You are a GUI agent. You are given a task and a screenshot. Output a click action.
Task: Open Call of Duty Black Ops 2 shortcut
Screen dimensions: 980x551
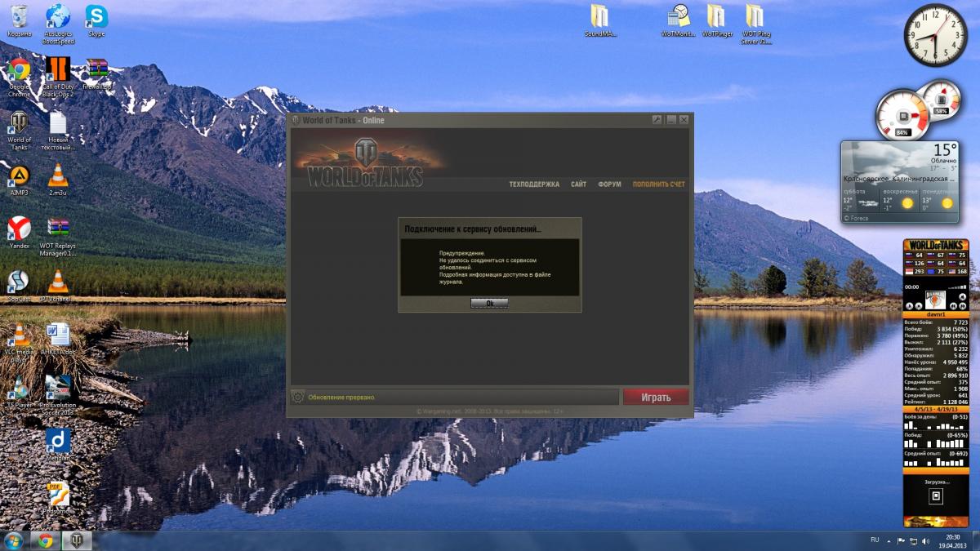58,72
